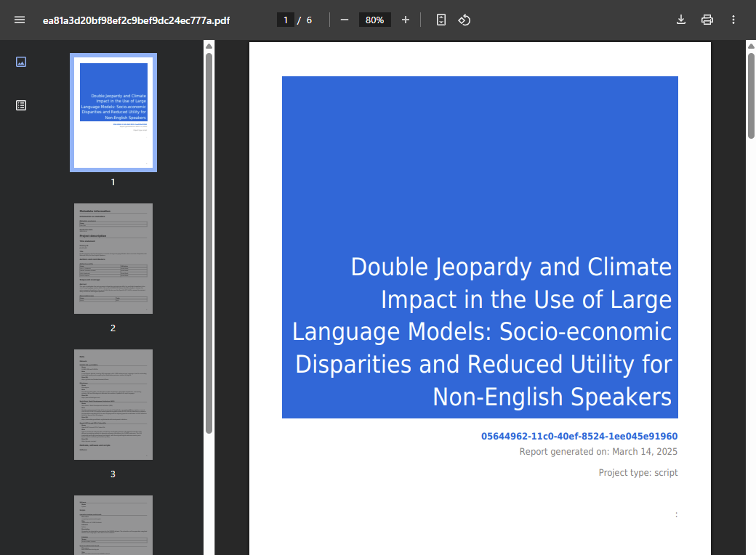756x555 pixels.
Task: Rotate the document counterclockwise
Action: 465,20
